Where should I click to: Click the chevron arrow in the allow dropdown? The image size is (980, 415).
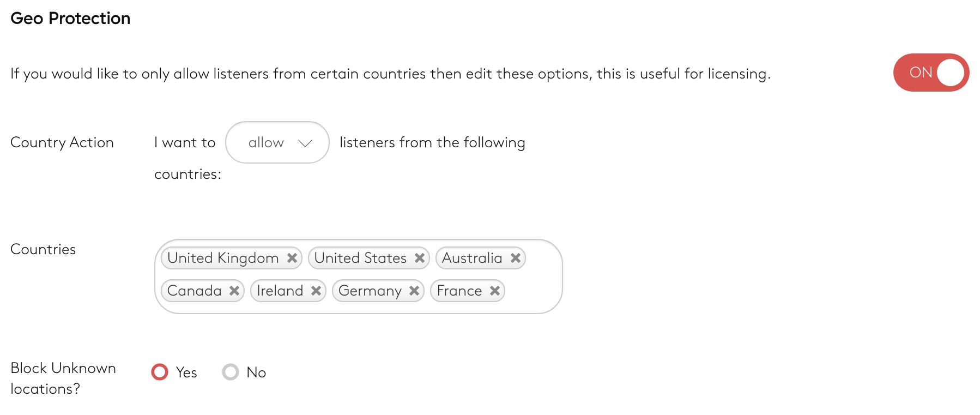305,143
